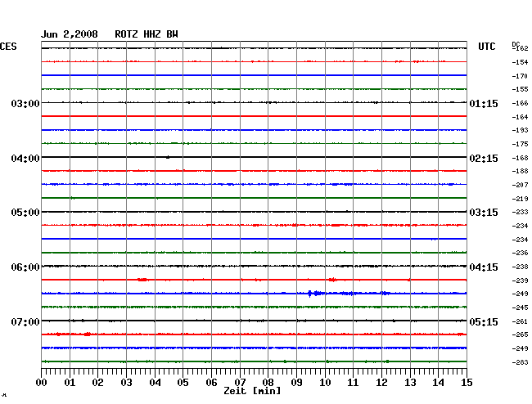Click the 15 minute tick label

[x=467, y=382]
